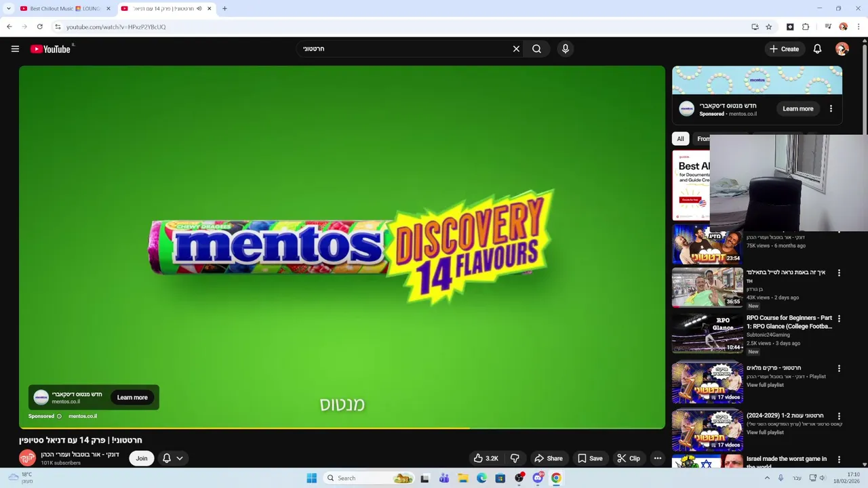The height and width of the screenshot is (488, 868).
Task: Like the video with 3.2K likes
Action: [x=486, y=458]
